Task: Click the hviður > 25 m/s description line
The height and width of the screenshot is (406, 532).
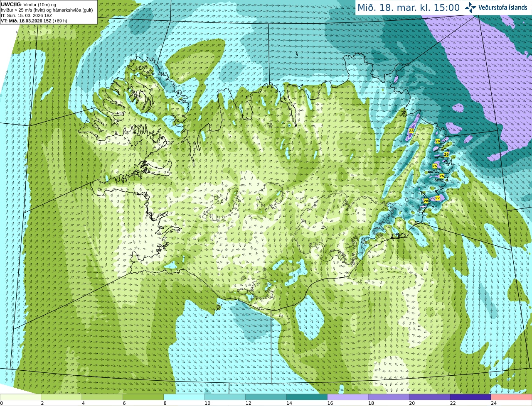Action: click(47, 10)
